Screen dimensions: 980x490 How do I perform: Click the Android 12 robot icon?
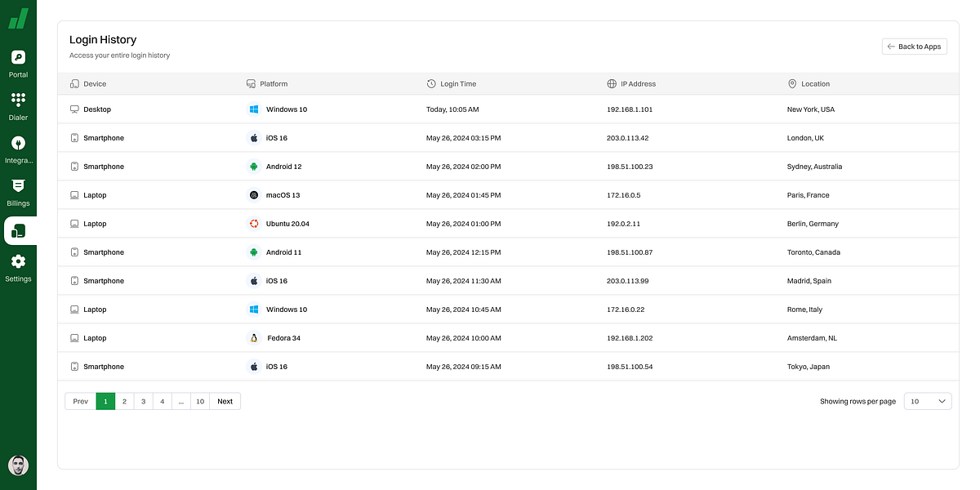click(254, 167)
